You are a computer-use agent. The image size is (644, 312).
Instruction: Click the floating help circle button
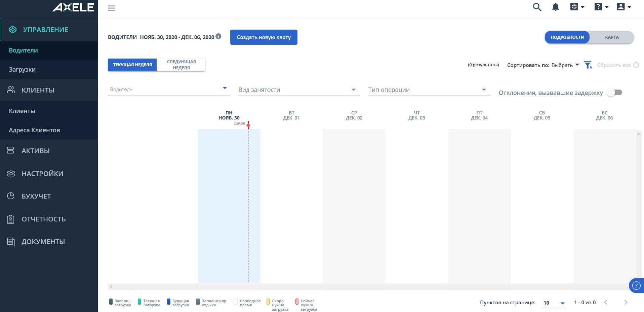pyautogui.click(x=636, y=286)
